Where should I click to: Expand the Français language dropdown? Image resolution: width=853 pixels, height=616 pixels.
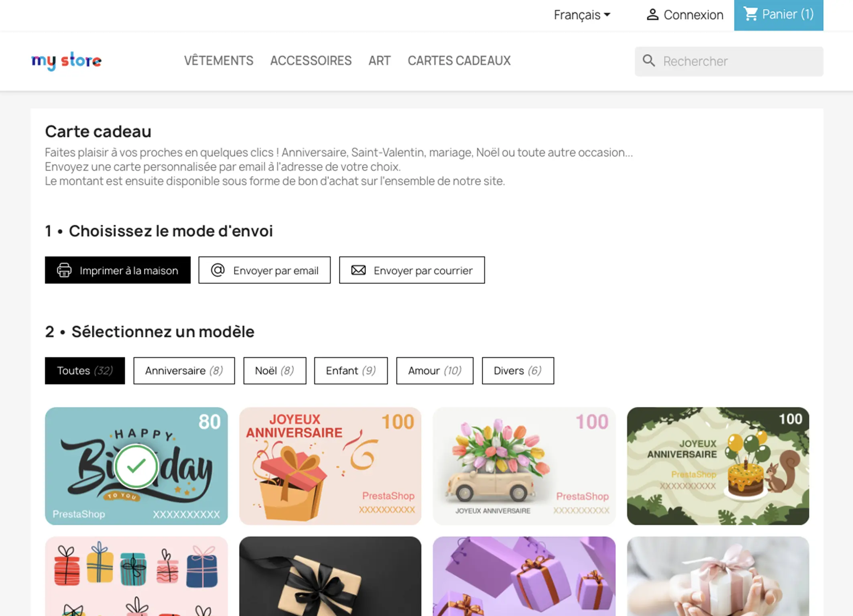[x=582, y=15]
